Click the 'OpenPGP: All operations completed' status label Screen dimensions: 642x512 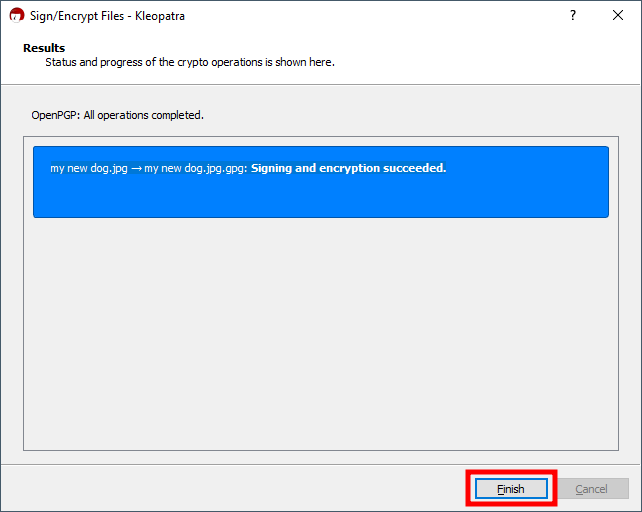pos(118,115)
